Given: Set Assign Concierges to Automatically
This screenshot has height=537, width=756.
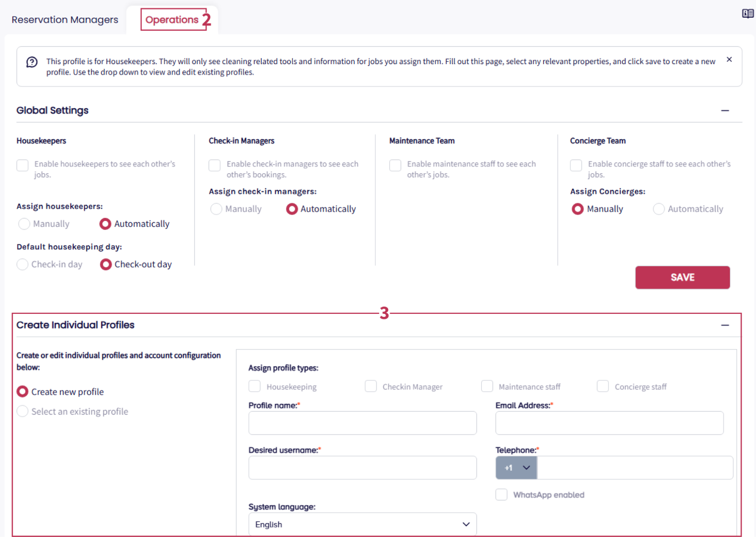Looking at the screenshot, I should click(658, 209).
